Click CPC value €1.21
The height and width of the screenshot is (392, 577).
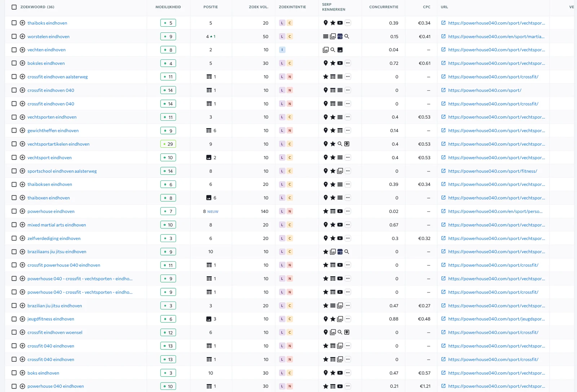coord(425,386)
